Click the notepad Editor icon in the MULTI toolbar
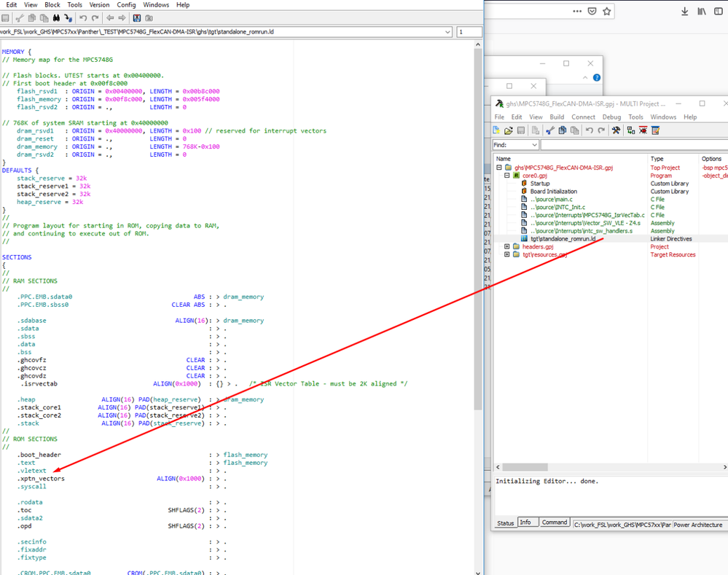728x575 pixels. coord(656,130)
